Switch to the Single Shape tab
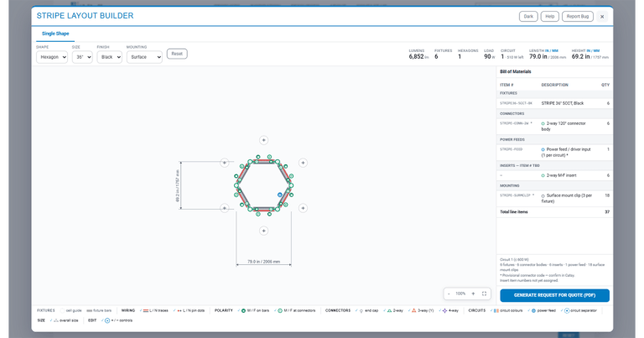Image resolution: width=644 pixels, height=338 pixels. click(x=55, y=34)
